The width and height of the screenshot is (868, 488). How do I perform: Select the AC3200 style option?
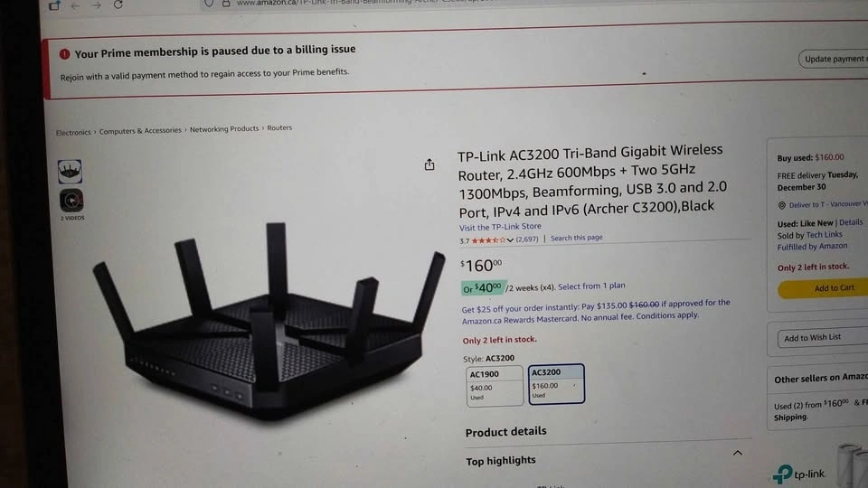[x=556, y=384]
